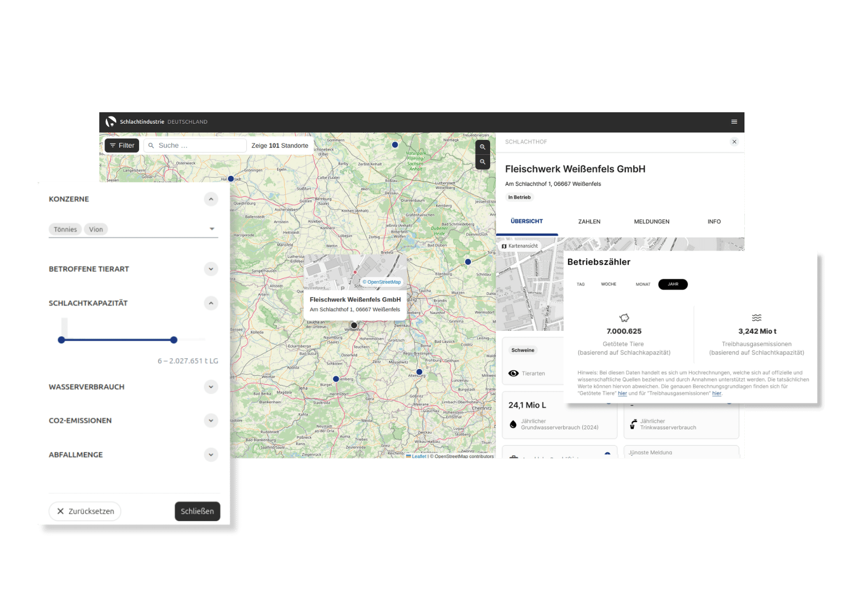
Task: Click the water drop Grundwasserverbrauch icon
Action: pos(513,424)
